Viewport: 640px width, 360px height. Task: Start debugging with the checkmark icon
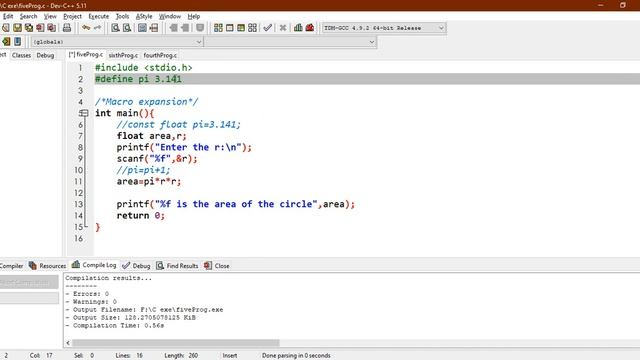click(267, 28)
